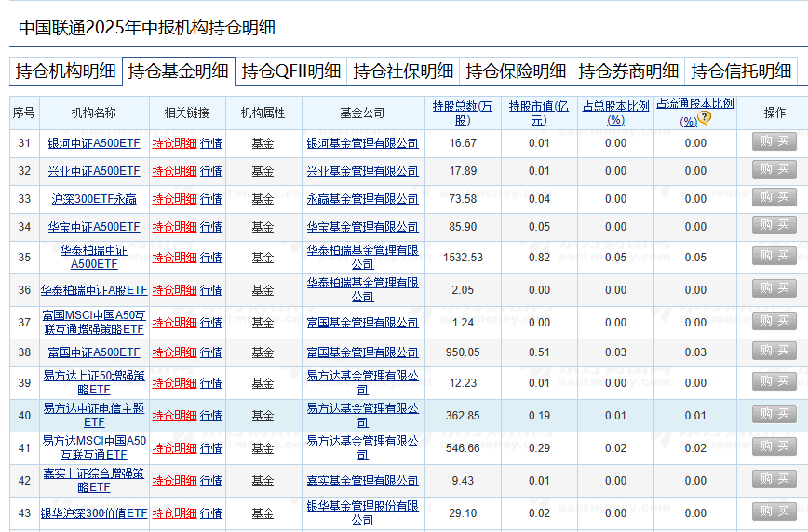Image resolution: width=808 pixels, height=532 pixels.
Task: Open 永赢基金管理有限公司 company link
Action: (363, 199)
